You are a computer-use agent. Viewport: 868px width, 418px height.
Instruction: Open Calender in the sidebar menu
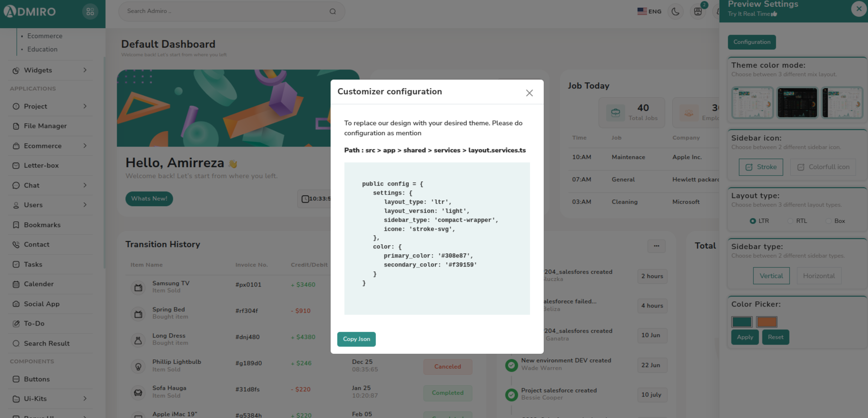point(39,284)
